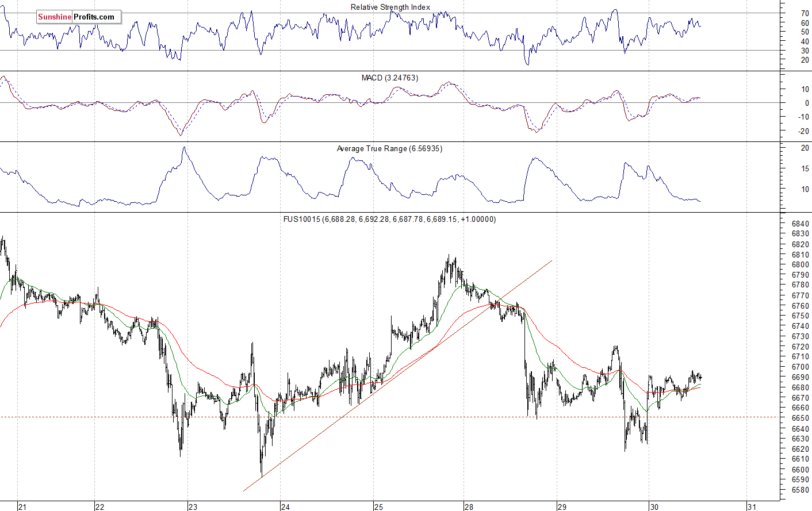Select date label 28 on time axis
This screenshot has width=812, height=511.
coord(469,506)
